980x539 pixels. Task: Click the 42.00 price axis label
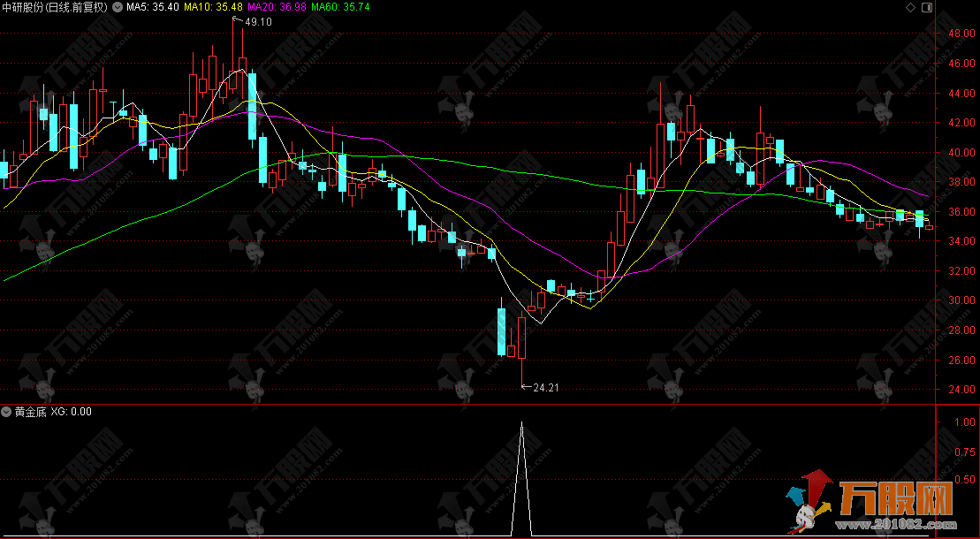point(961,123)
